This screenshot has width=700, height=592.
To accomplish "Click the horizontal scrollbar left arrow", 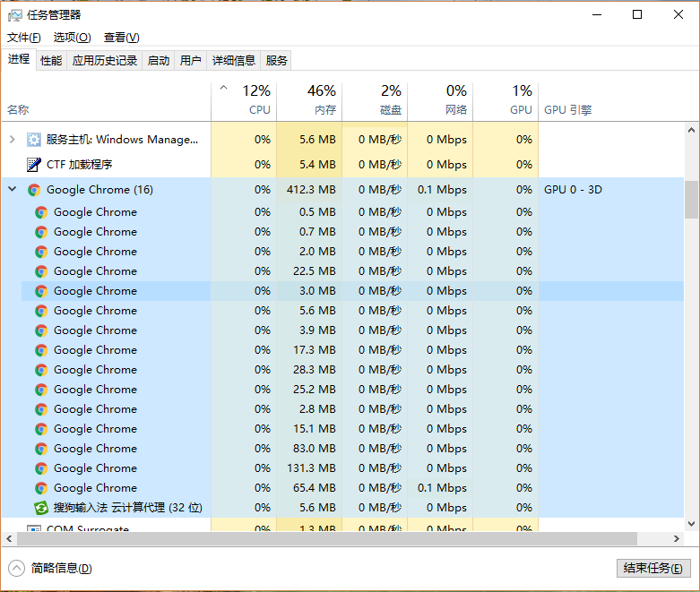I will 9,539.
